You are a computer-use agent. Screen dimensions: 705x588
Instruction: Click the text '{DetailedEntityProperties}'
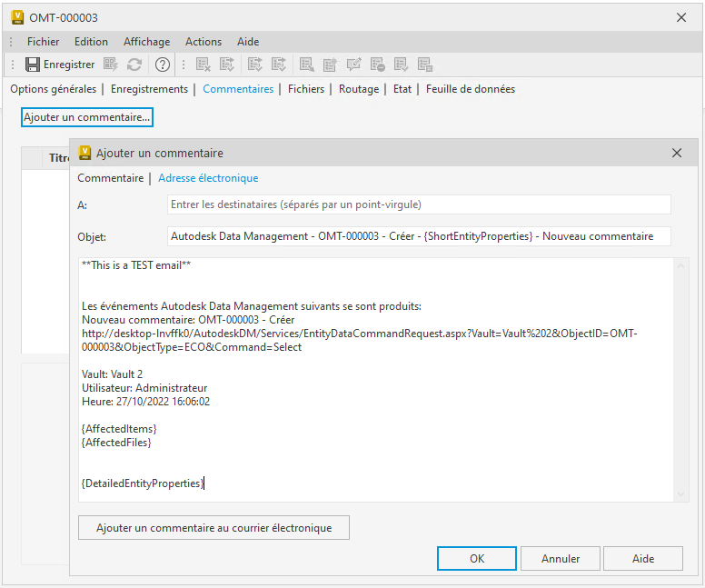[x=143, y=483]
